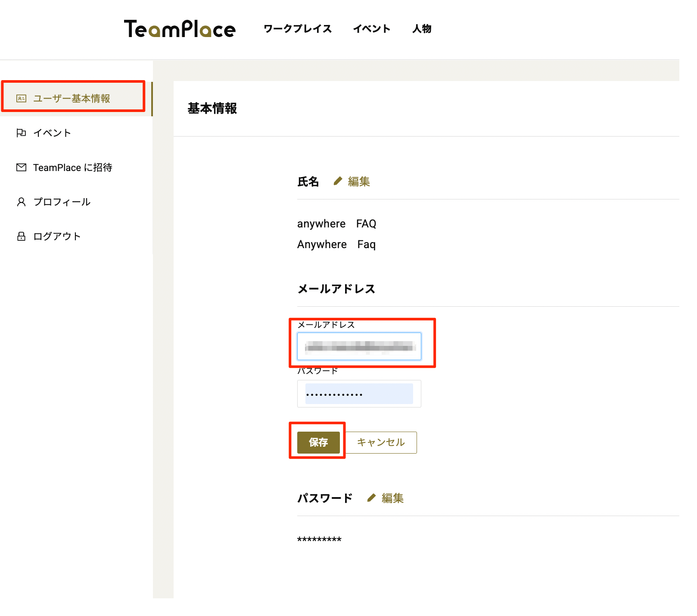Screen dimensions: 697x616
Task: Click the 編集 link for パスワード
Action: click(392, 498)
